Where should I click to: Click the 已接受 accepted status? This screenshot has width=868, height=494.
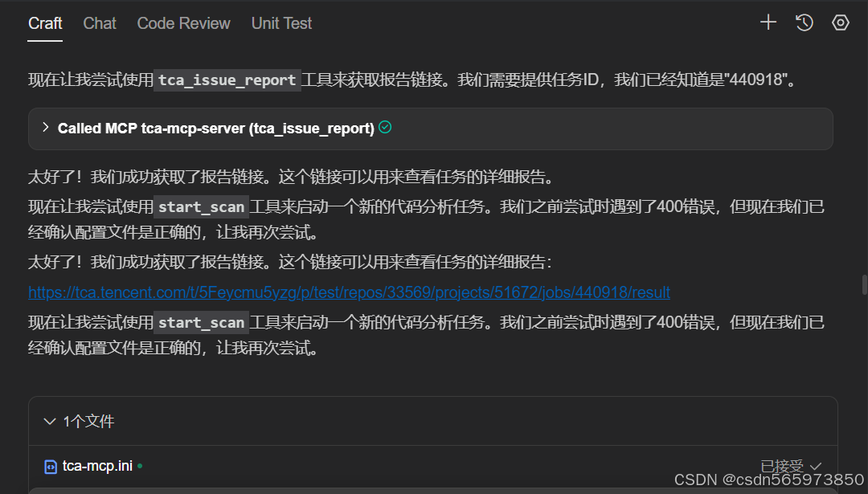(791, 467)
